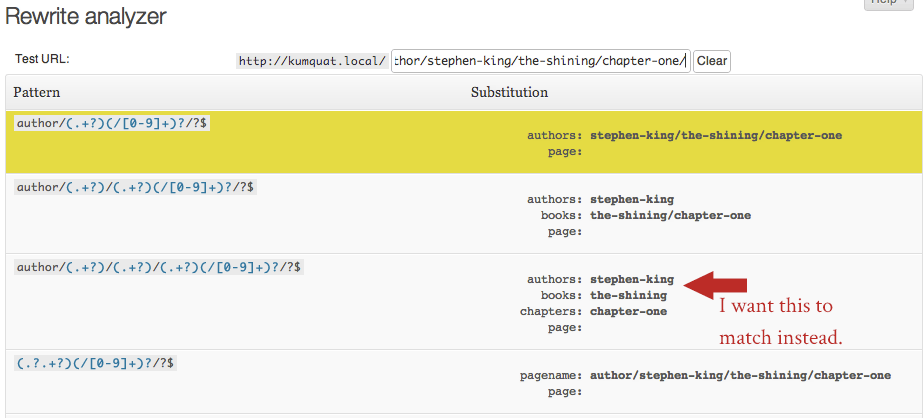The height and width of the screenshot is (418, 924).
Task: Select pattern 'author/(.+?)(/[0-9]+)?/?$' in highlighted row
Action: [x=111, y=123]
